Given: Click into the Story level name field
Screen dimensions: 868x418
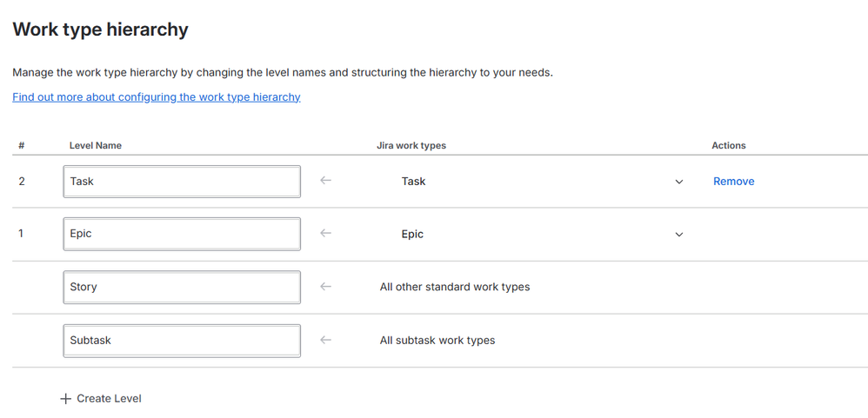Looking at the screenshot, I should tap(182, 287).
